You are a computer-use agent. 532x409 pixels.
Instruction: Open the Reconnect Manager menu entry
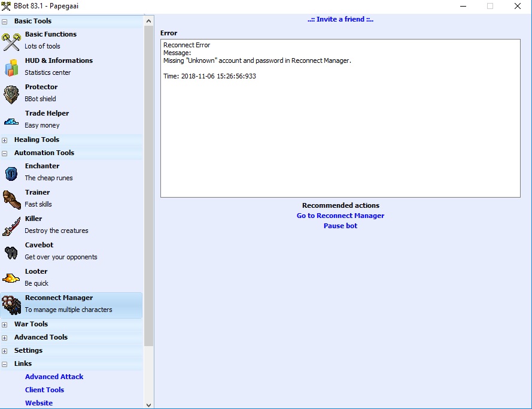coord(59,304)
